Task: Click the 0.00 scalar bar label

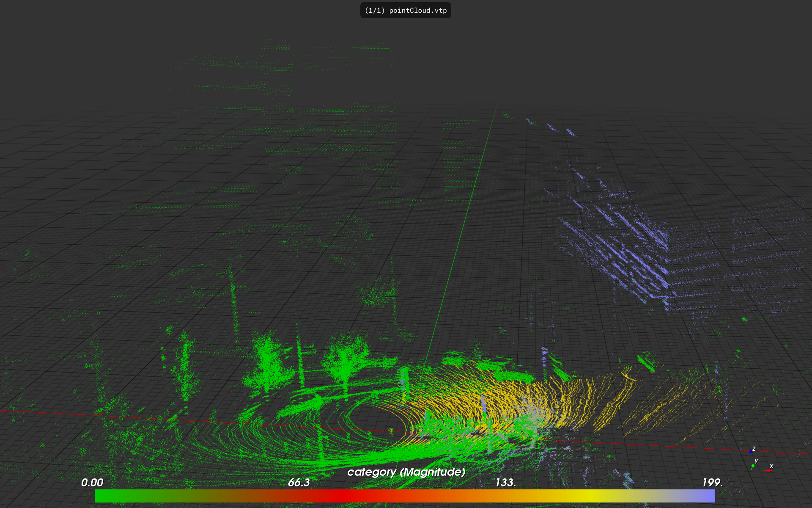Action: 92,483
